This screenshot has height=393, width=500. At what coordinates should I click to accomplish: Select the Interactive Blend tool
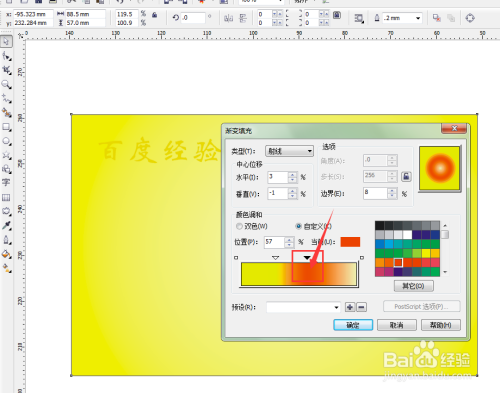[x=6, y=211]
